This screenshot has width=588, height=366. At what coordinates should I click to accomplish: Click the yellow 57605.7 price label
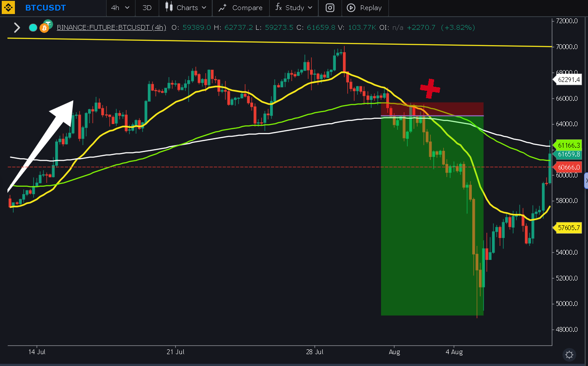pyautogui.click(x=568, y=227)
